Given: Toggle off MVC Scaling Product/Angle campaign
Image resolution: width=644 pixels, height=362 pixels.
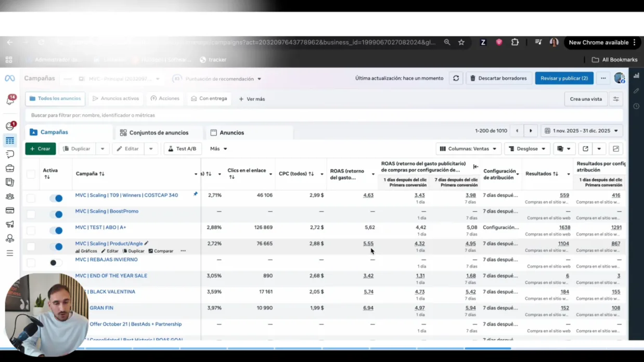Looking at the screenshot, I should (x=56, y=247).
